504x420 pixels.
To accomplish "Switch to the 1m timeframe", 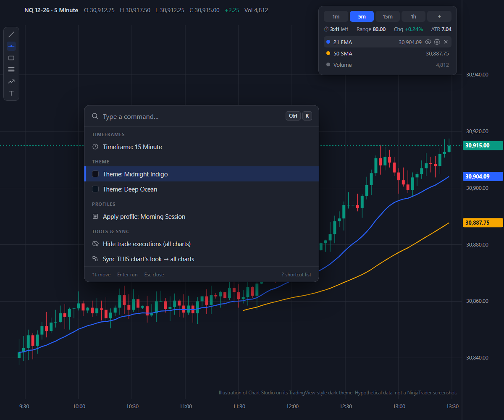I will pos(336,16).
